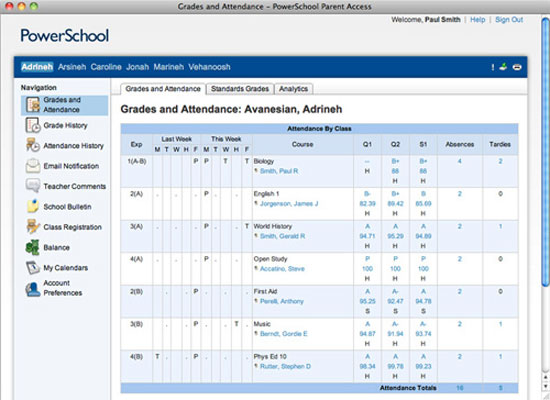Click the Phys Ed 10 course name
This screenshot has width=550, height=400.
click(270, 356)
